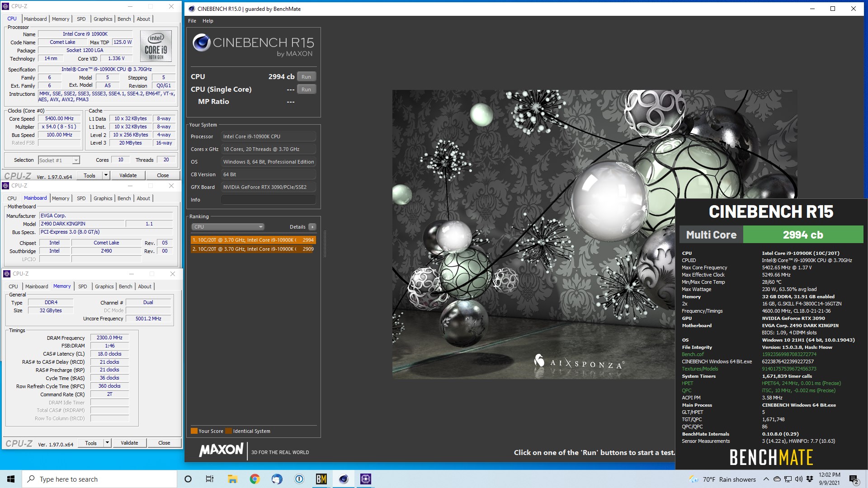Click the DRAM Frequency 2300.0 MHz value
Image resolution: width=868 pixels, height=488 pixels.
point(110,338)
